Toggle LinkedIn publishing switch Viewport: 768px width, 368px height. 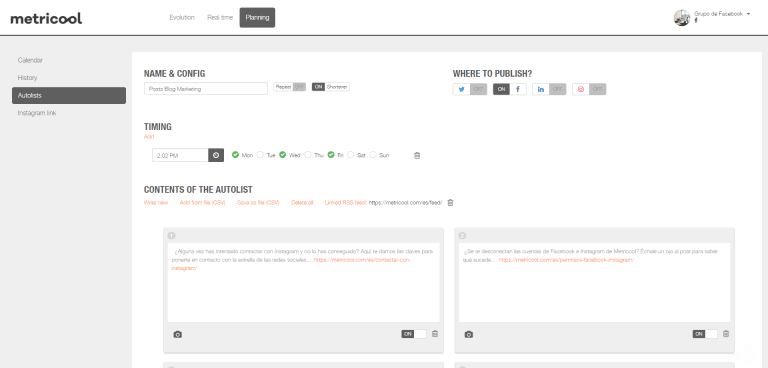point(549,89)
